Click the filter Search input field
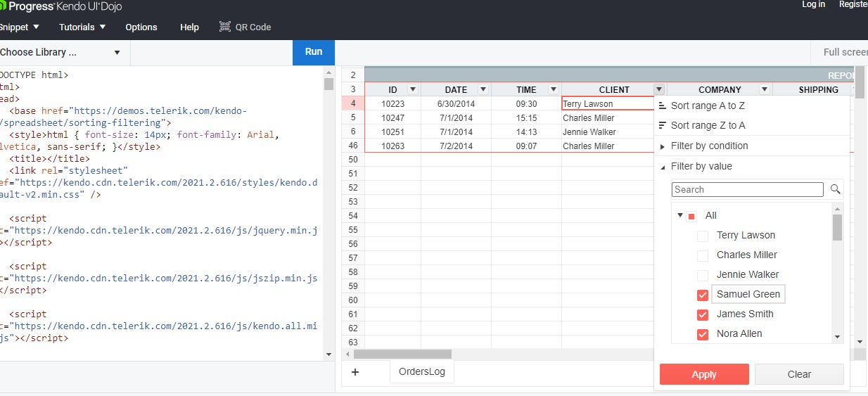This screenshot has width=868, height=396. point(747,189)
